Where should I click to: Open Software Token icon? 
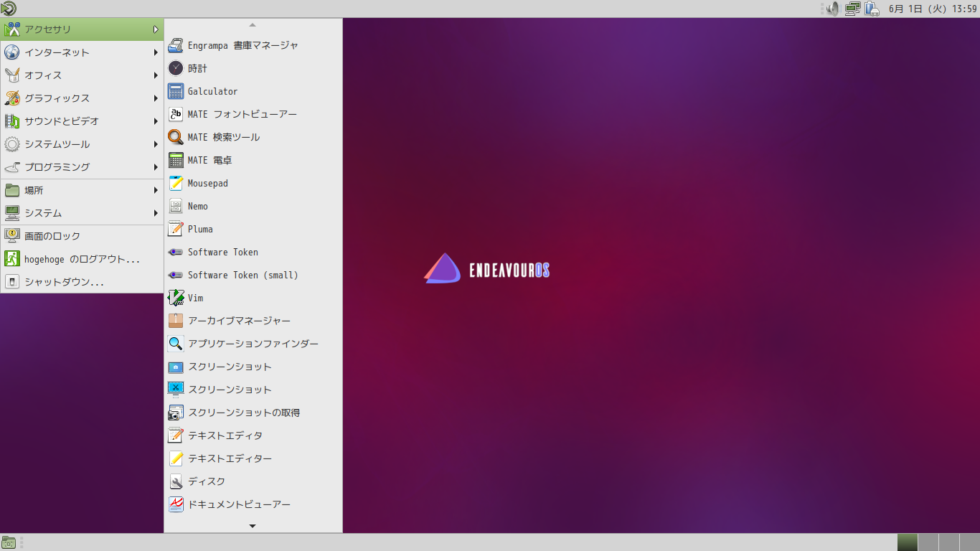coord(176,252)
